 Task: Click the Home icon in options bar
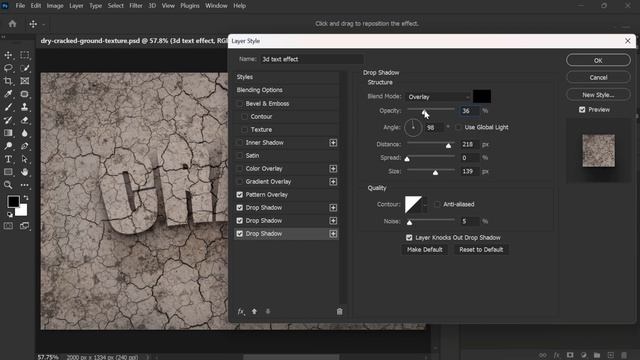click(x=12, y=24)
